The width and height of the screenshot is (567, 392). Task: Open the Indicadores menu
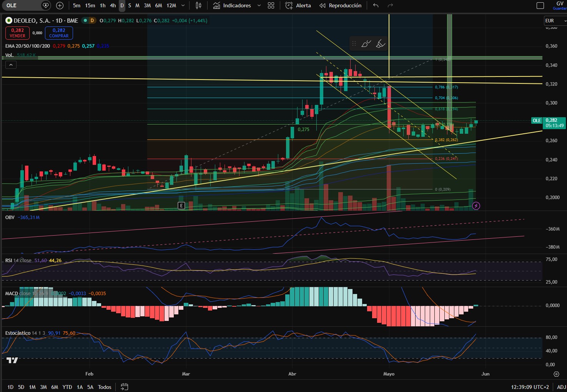tap(237, 5)
